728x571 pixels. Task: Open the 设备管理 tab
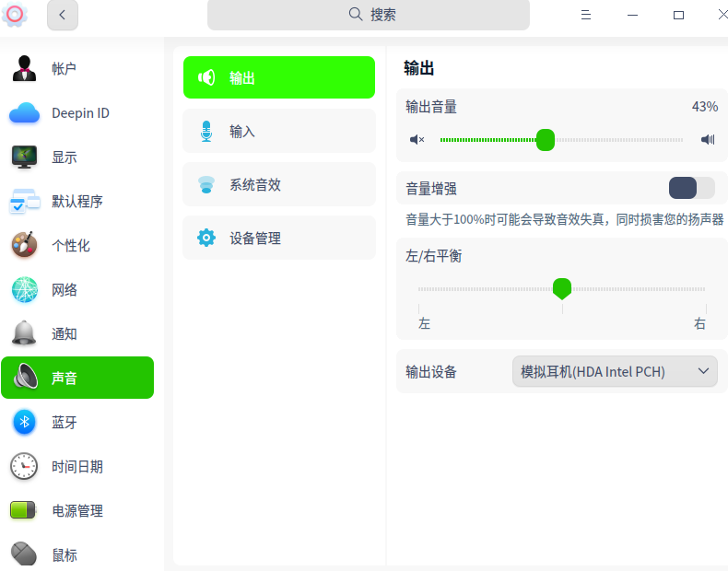click(x=279, y=238)
